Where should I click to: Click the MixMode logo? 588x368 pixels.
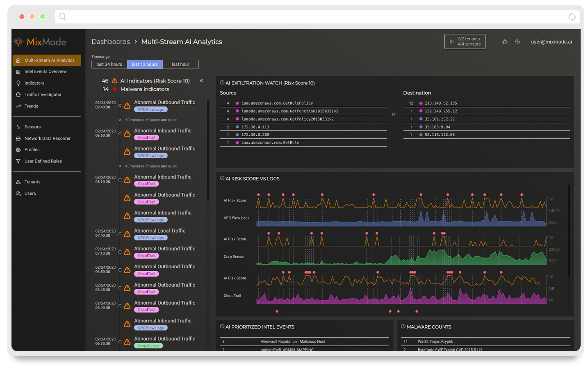(40, 42)
